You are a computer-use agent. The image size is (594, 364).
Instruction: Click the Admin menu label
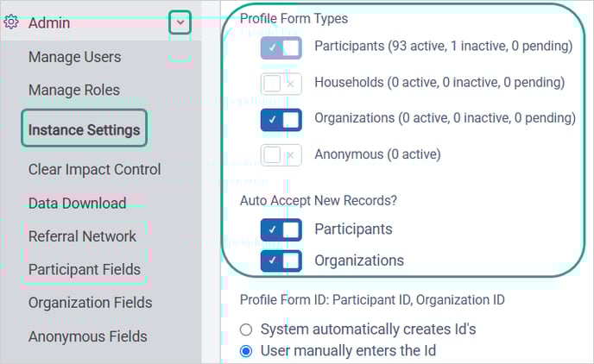pyautogui.click(x=49, y=22)
